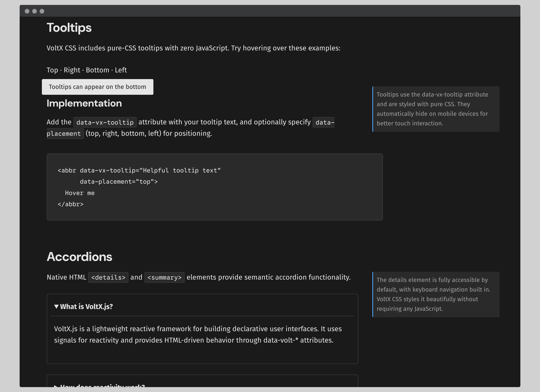Click the side note about data-vx-tooltip attribute
This screenshot has width=540, height=392.
click(436, 109)
